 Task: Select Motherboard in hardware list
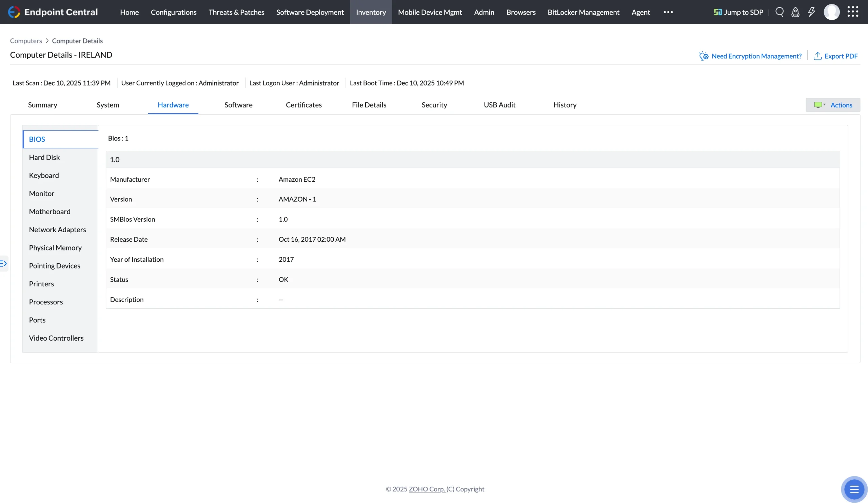coord(60,212)
